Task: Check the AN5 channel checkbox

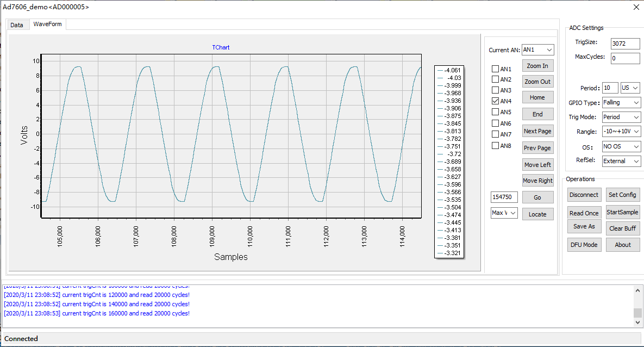Action: pos(495,112)
